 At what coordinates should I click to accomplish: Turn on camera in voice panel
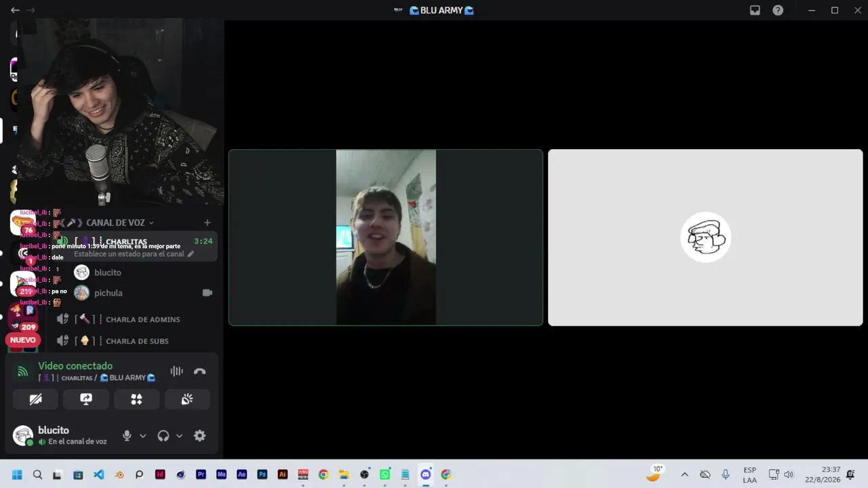(x=36, y=399)
